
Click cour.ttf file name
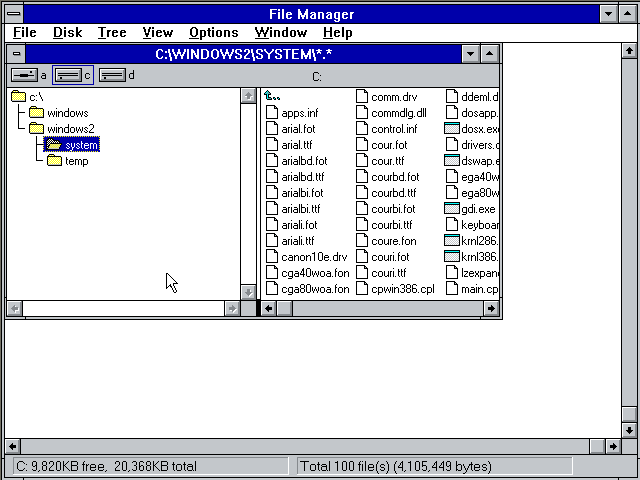point(388,161)
